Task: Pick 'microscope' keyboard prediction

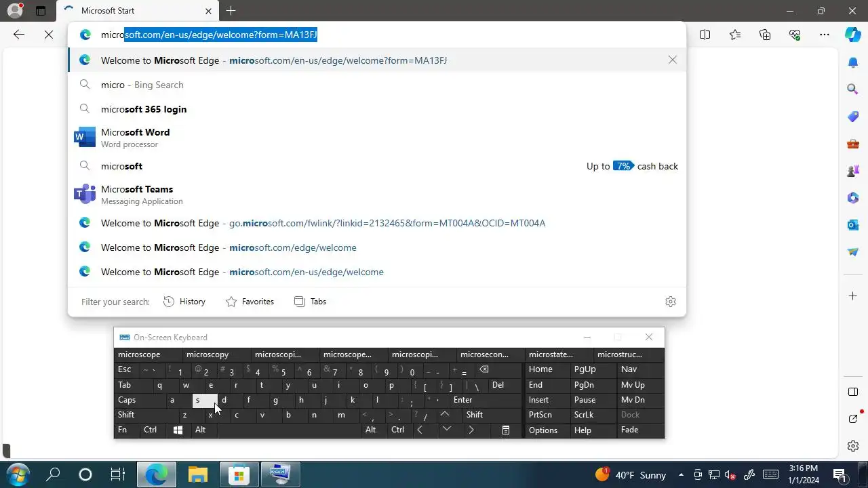Action: tap(149, 354)
